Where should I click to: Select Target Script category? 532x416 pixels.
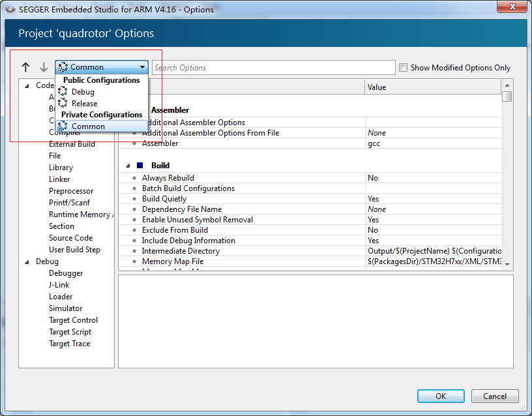[70, 332]
